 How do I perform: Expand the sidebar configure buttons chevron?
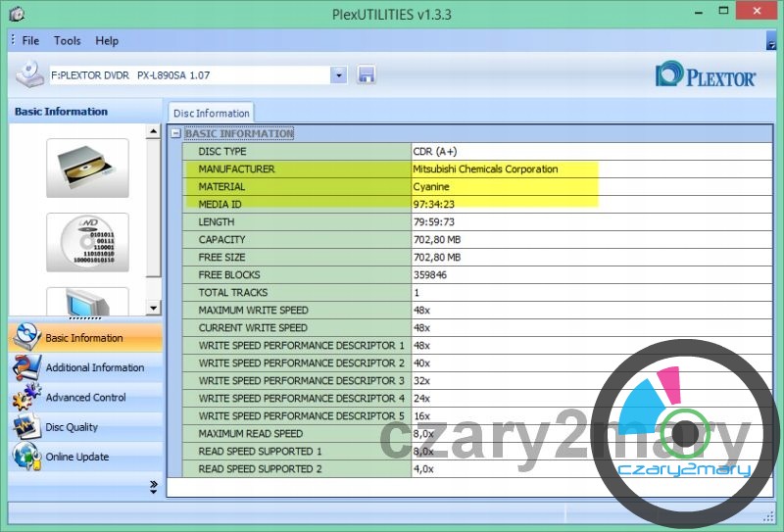[x=153, y=486]
